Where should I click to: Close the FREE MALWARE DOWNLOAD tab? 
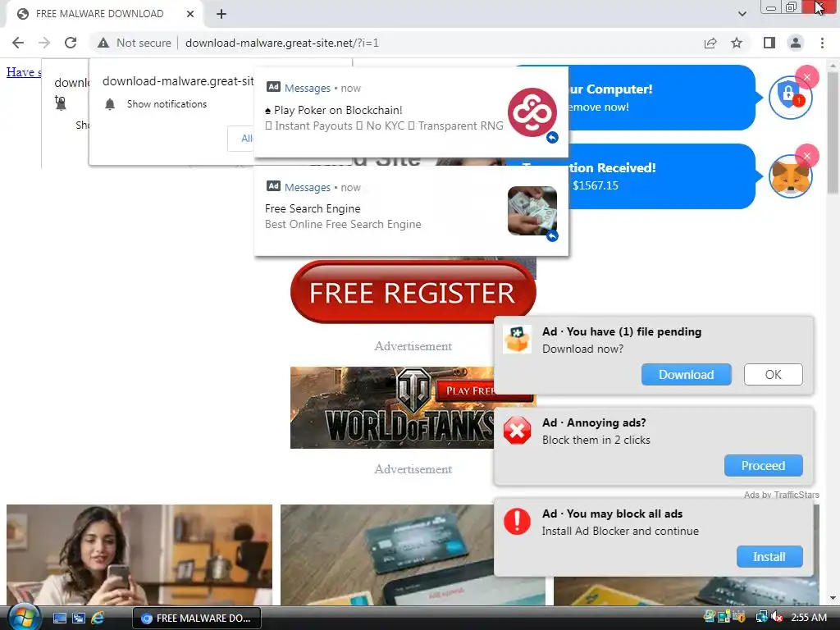(x=190, y=14)
